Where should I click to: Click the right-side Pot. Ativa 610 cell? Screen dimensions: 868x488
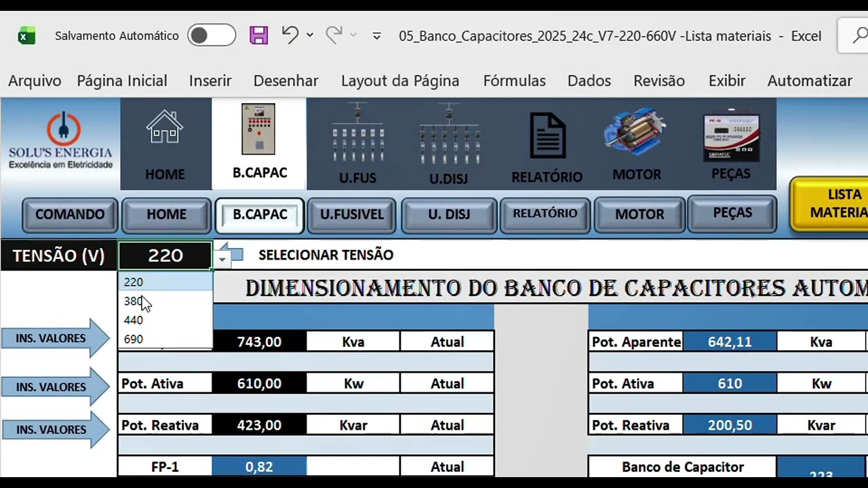coord(730,384)
